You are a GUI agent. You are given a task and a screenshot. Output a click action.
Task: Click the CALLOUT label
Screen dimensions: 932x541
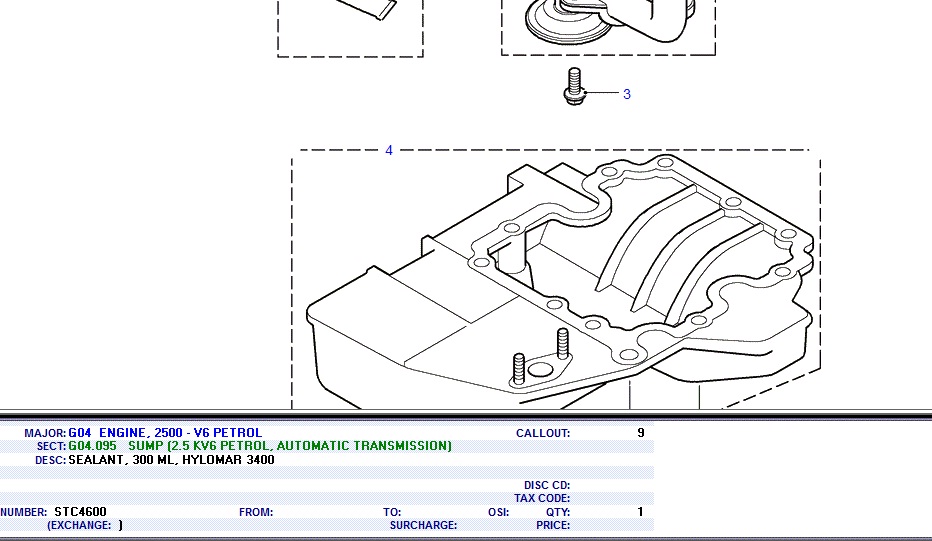pyautogui.click(x=543, y=433)
